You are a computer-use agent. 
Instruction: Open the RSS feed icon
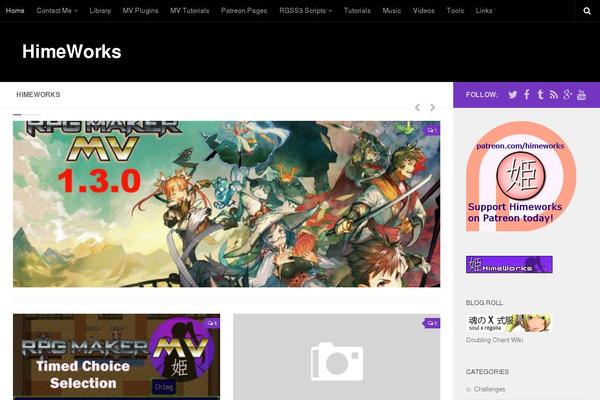[x=554, y=95]
